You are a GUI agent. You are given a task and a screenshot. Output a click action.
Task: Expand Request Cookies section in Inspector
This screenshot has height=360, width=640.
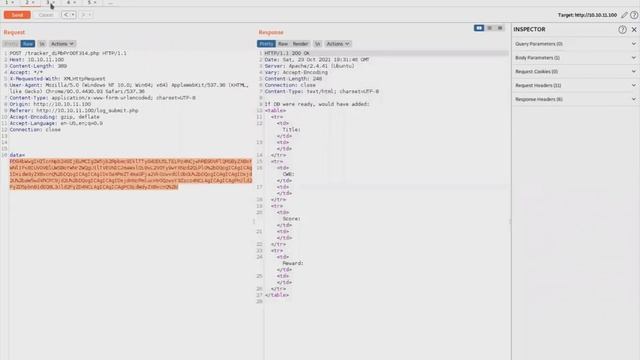pyautogui.click(x=575, y=71)
